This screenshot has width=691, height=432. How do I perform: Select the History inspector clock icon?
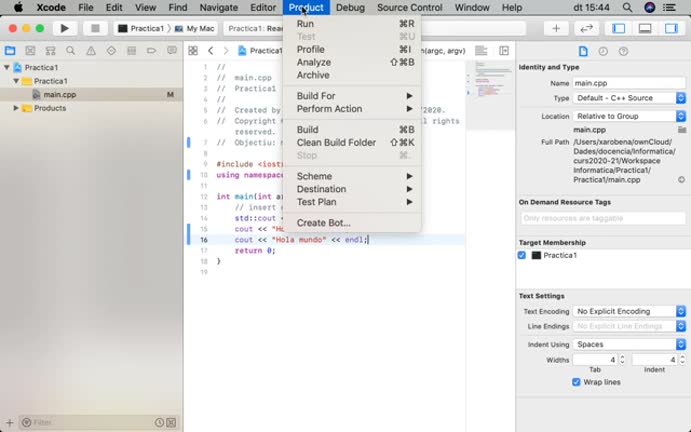click(603, 52)
